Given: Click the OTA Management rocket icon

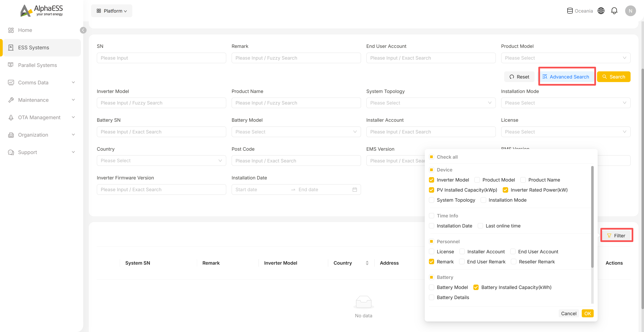Looking at the screenshot, I should click(11, 117).
